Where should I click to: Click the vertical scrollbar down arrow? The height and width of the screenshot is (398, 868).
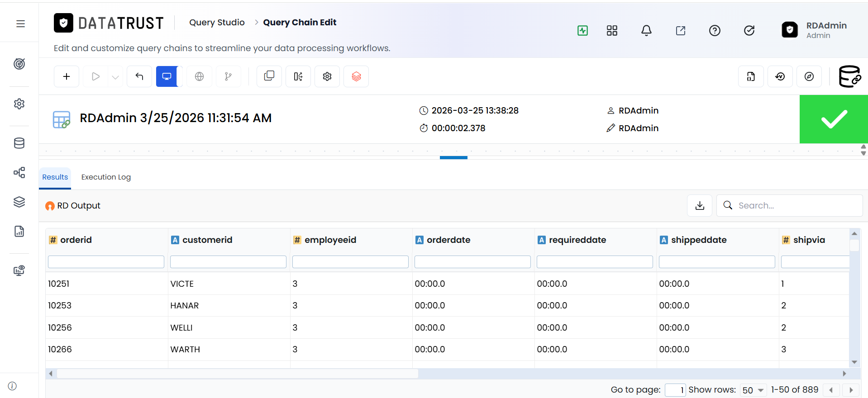[x=854, y=362]
